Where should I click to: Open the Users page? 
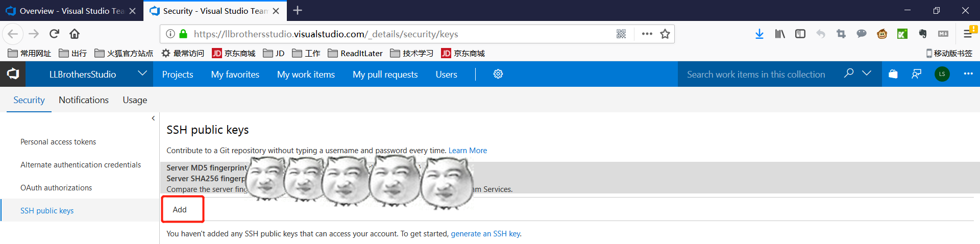[447, 75]
